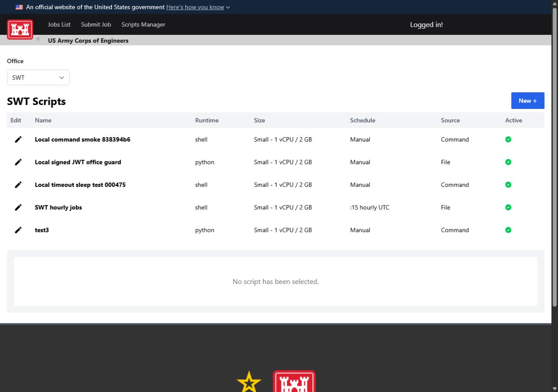Click the Size column header
The width and height of the screenshot is (558, 392).
click(x=259, y=120)
